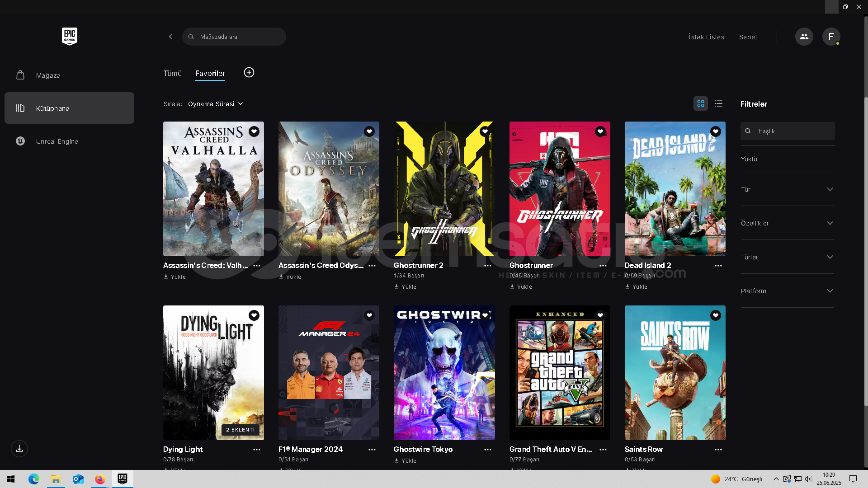Open the notification center icon
Screen dimensions: 868x488
(853, 479)
